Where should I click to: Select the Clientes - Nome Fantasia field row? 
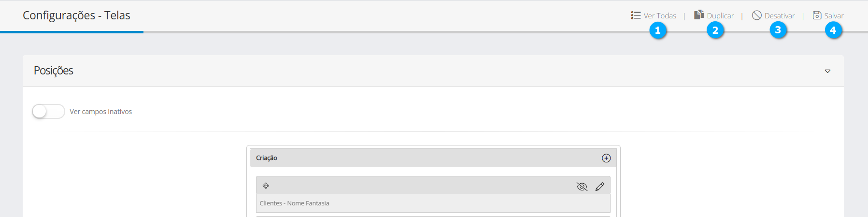(433, 203)
